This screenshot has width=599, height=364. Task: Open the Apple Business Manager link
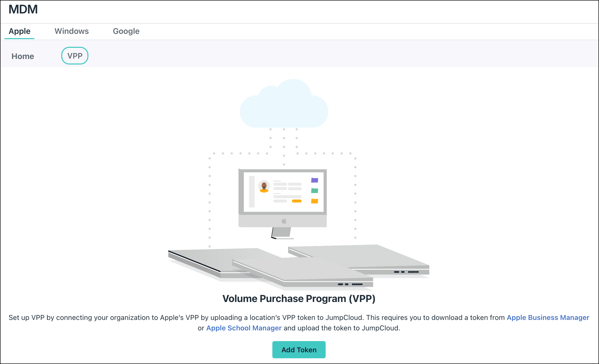point(547,317)
